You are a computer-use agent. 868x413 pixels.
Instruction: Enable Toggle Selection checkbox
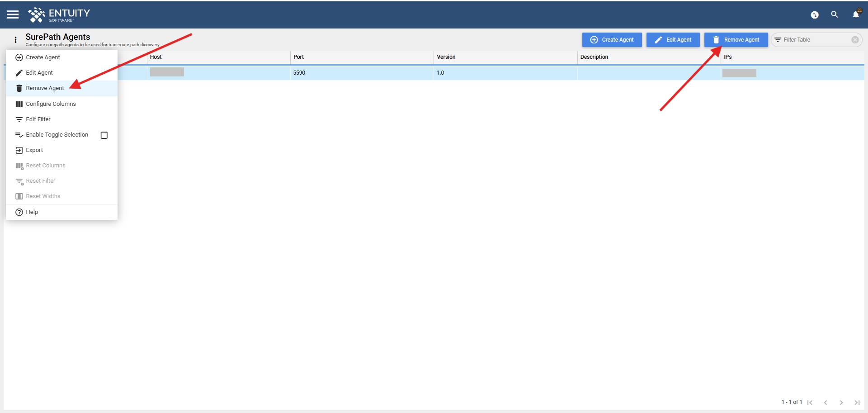(x=104, y=135)
